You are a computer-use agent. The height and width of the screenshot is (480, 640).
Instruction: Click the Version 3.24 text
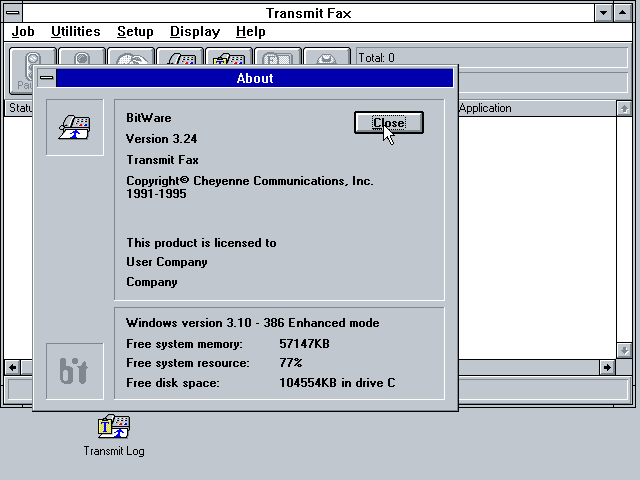(x=162, y=139)
